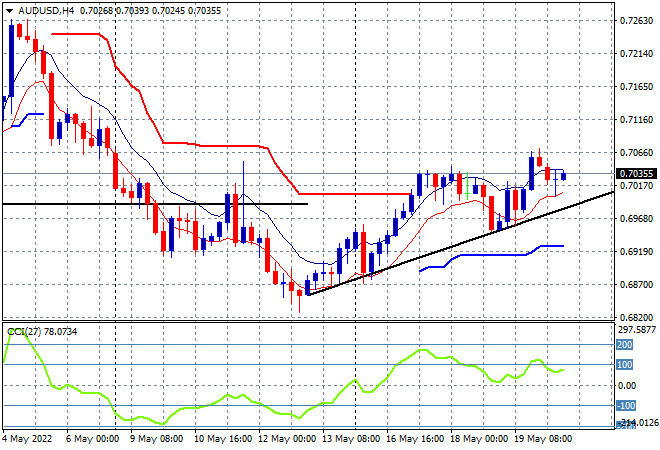The height and width of the screenshot is (450, 660).
Task: Click the -100 level label on CCI
Action: pyautogui.click(x=624, y=406)
